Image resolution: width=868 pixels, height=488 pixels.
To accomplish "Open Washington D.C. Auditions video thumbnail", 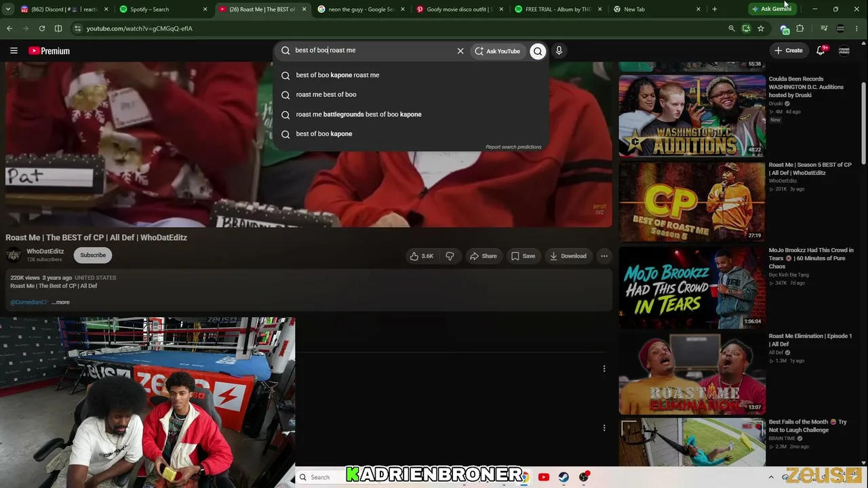I will pyautogui.click(x=692, y=115).
